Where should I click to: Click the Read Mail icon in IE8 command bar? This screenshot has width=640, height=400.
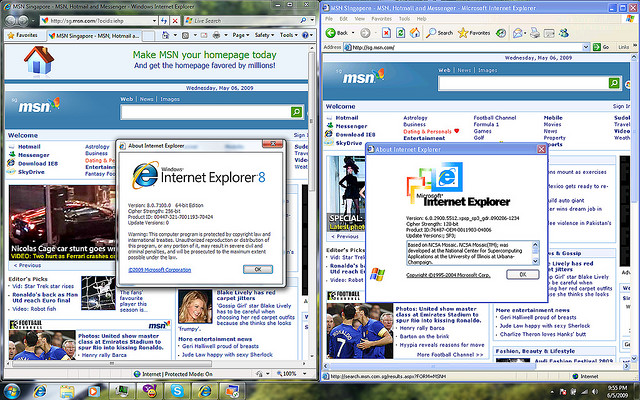[x=204, y=36]
